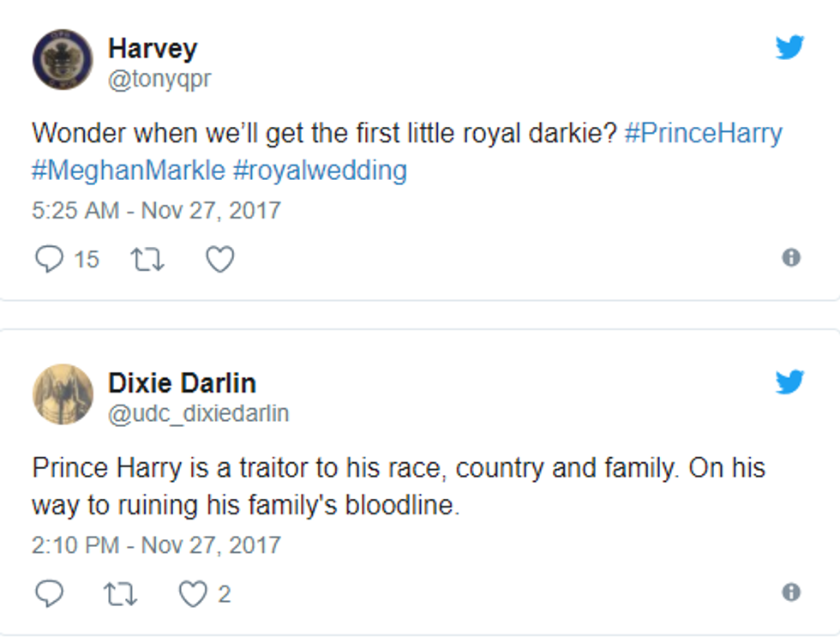Open replies via the icon showing 15
The height and width of the screenshot is (637, 840).
[49, 258]
